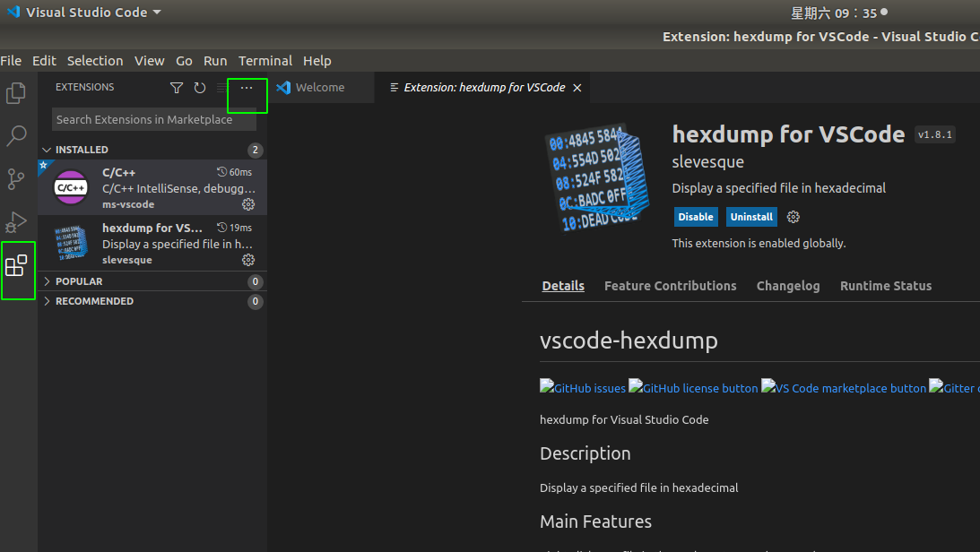The width and height of the screenshot is (980, 552).
Task: Open Visual Studio Code app menu dropdown
Action: (x=83, y=12)
